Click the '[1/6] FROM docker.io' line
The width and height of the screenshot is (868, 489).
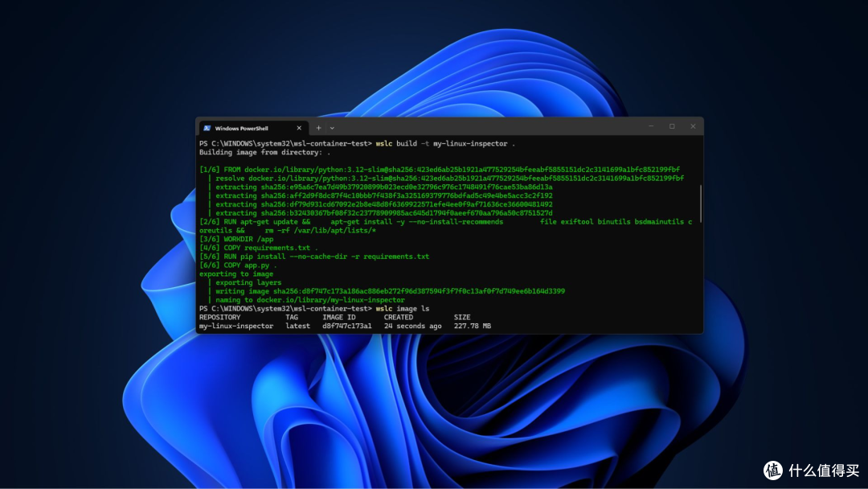click(440, 170)
